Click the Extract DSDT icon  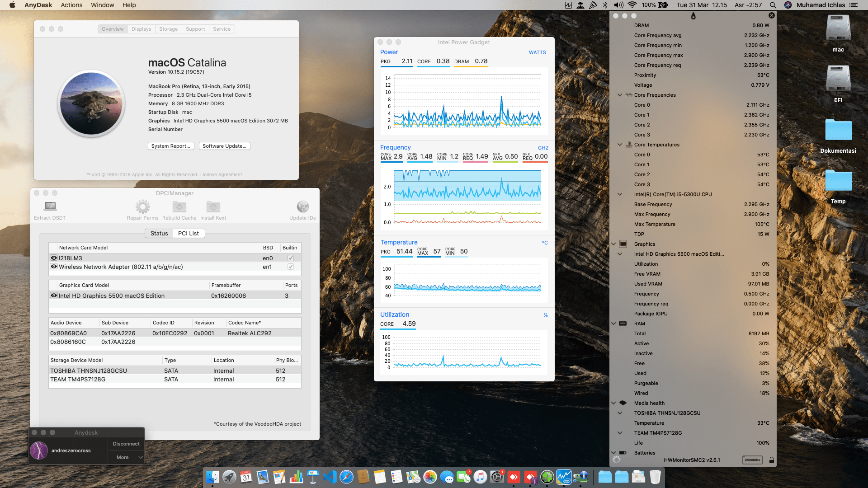click(50, 207)
